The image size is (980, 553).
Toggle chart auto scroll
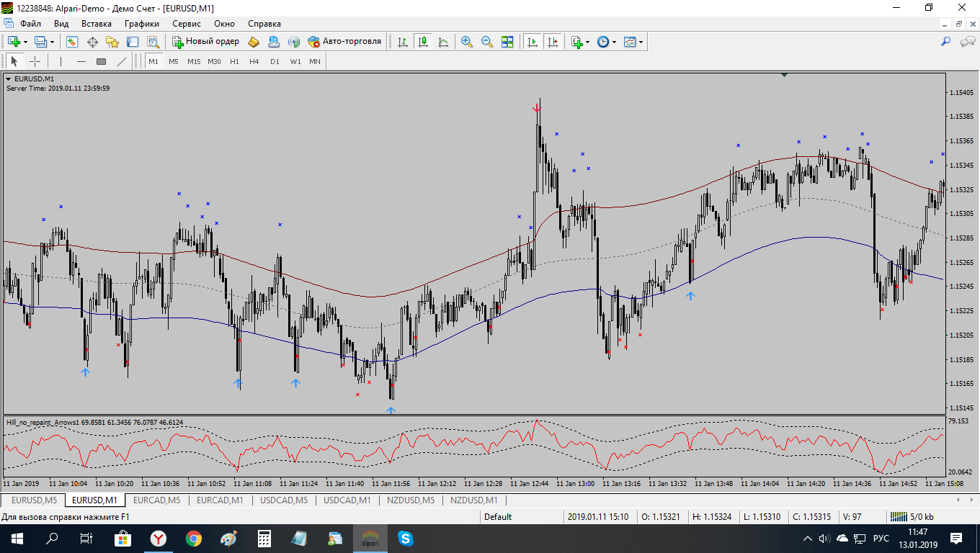click(533, 42)
